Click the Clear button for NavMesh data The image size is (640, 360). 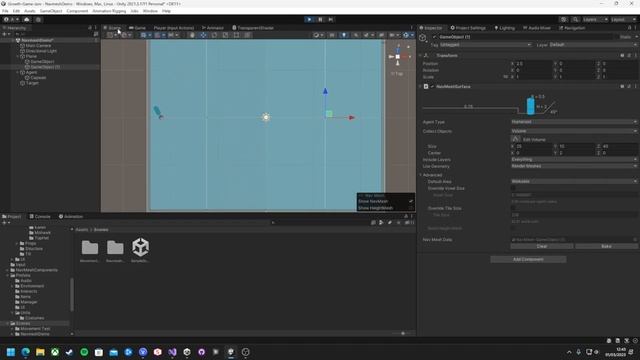pos(542,246)
